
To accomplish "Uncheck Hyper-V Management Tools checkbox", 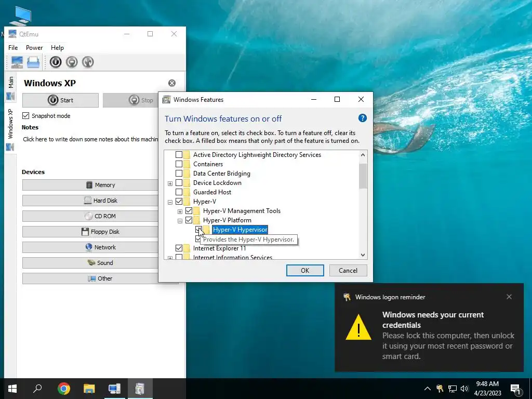I will tap(189, 211).
